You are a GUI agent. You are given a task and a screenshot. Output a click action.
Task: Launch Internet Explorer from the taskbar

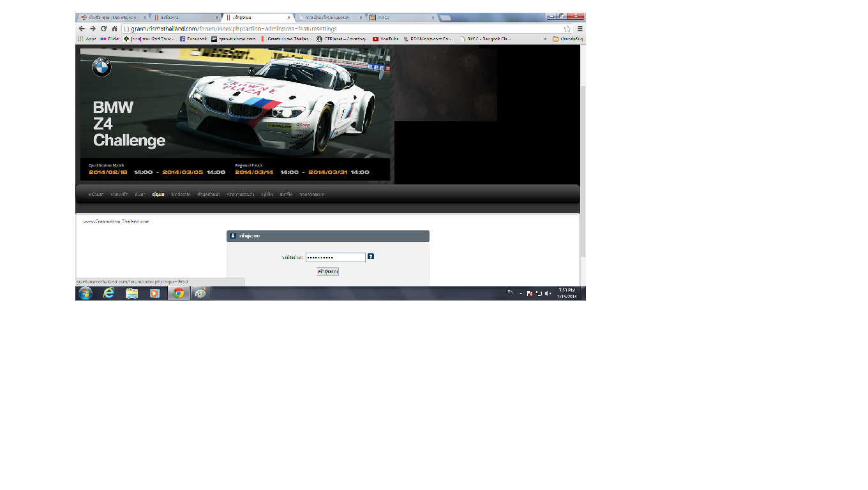109,293
